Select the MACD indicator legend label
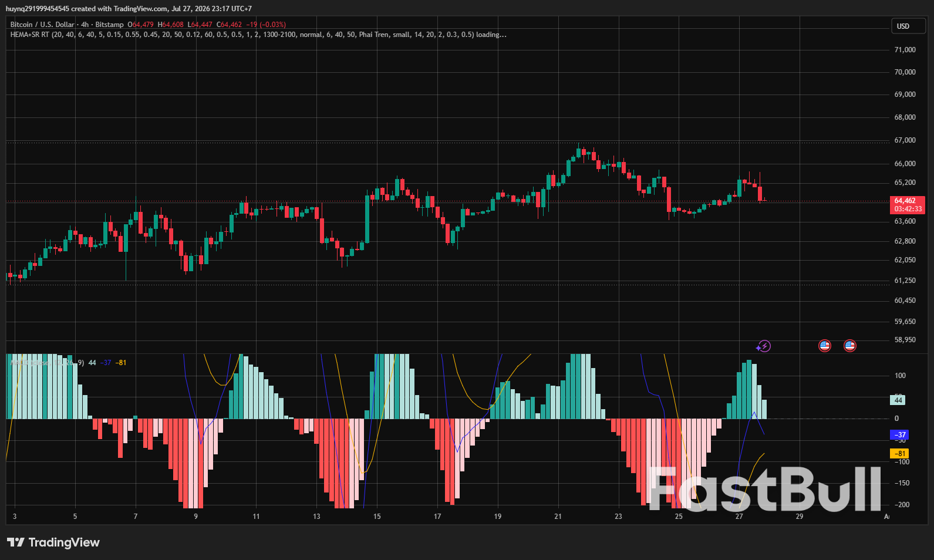Image resolution: width=934 pixels, height=560 pixels. click(x=47, y=363)
